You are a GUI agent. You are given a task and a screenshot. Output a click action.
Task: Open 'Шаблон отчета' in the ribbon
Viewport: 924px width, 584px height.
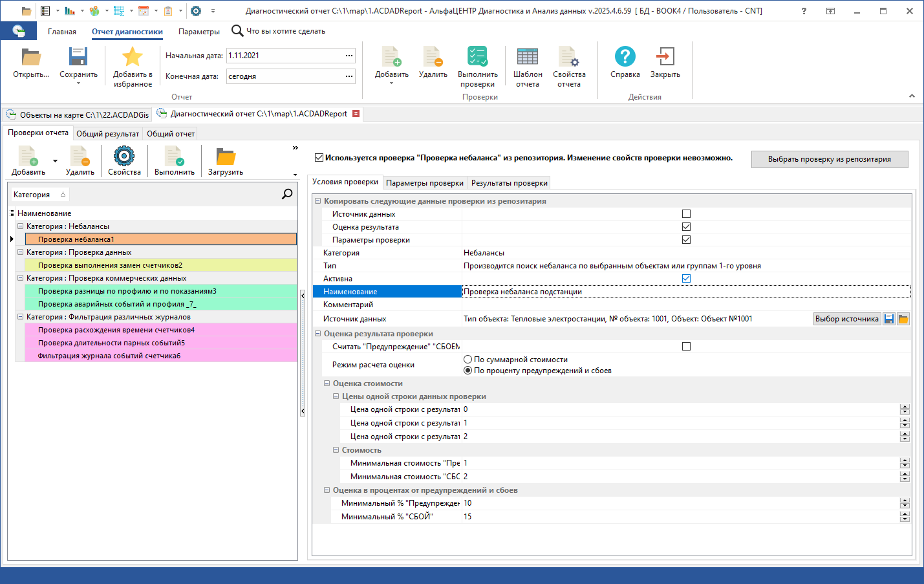click(527, 65)
